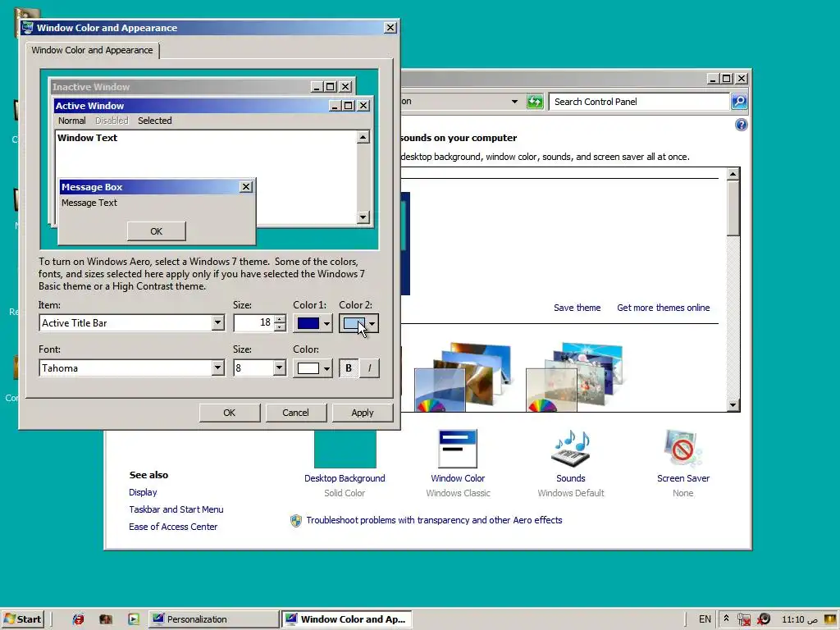The width and height of the screenshot is (840, 630).
Task: Open the Color 2 dropdown arrow
Action: pos(372,323)
